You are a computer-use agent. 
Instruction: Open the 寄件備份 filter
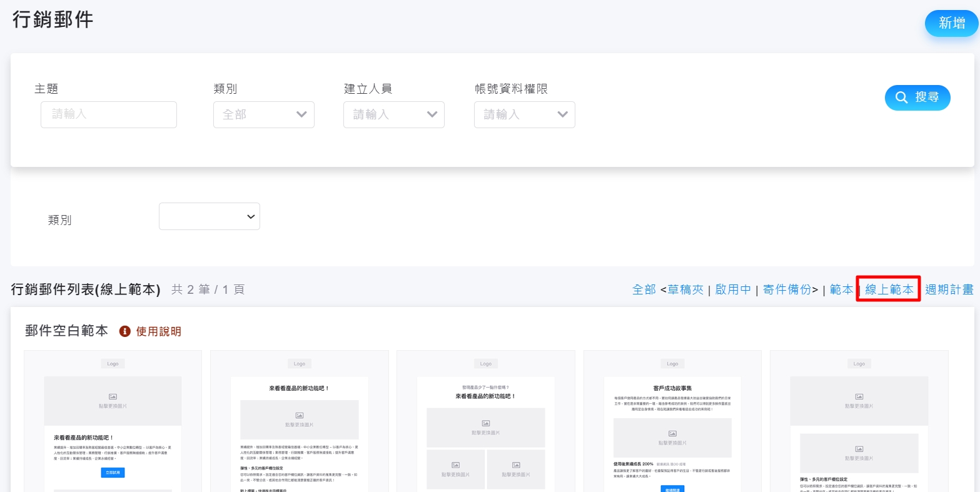[x=787, y=289]
